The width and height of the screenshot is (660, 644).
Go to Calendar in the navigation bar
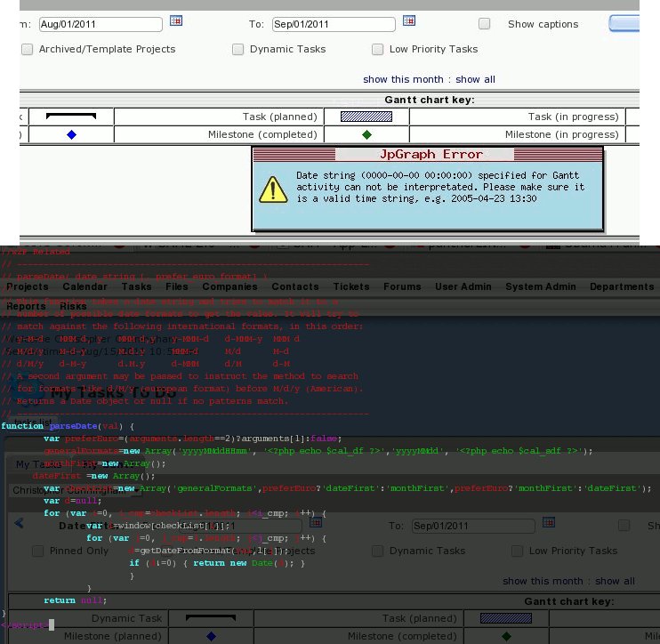click(x=85, y=286)
